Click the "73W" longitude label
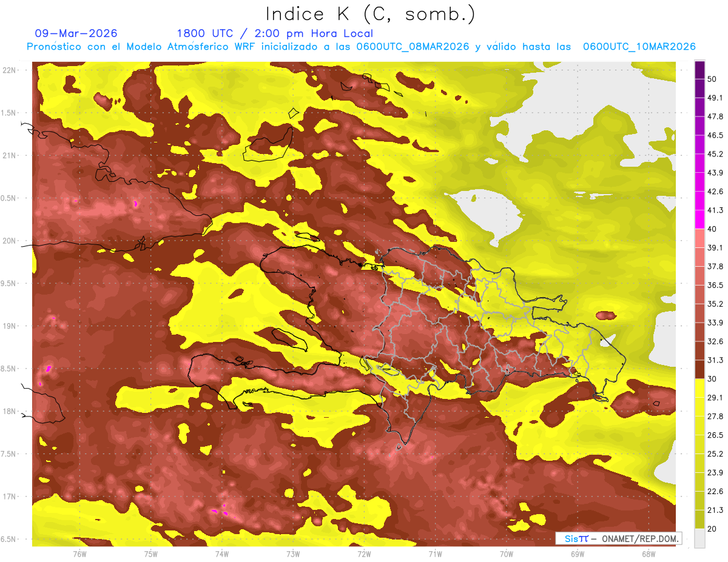 pos(293,554)
